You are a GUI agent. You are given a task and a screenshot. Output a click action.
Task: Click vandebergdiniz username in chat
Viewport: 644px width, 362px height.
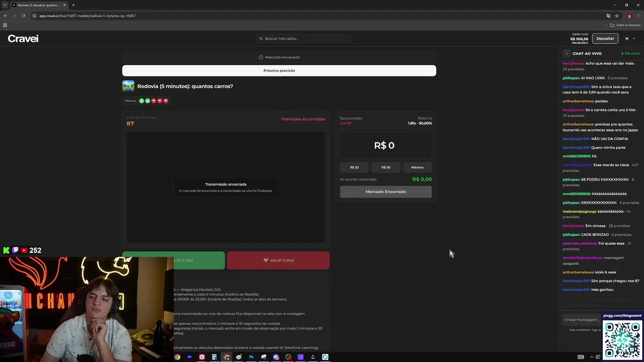tap(578, 165)
